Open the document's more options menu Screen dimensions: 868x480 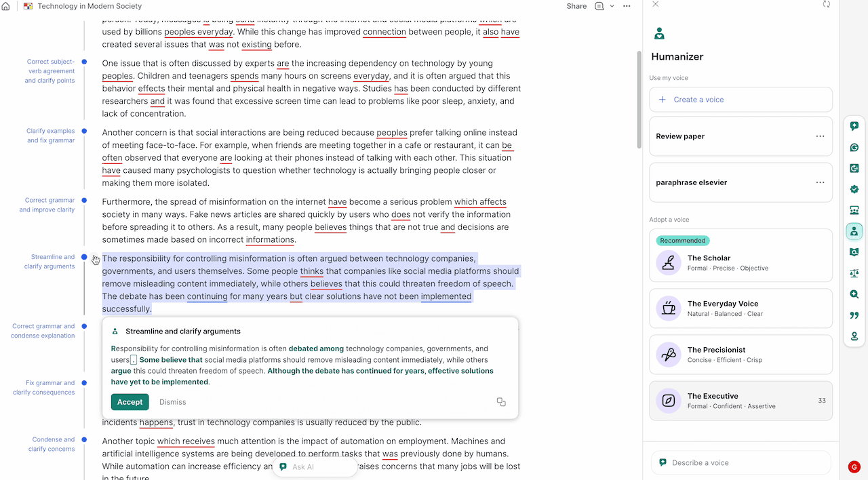click(x=627, y=6)
